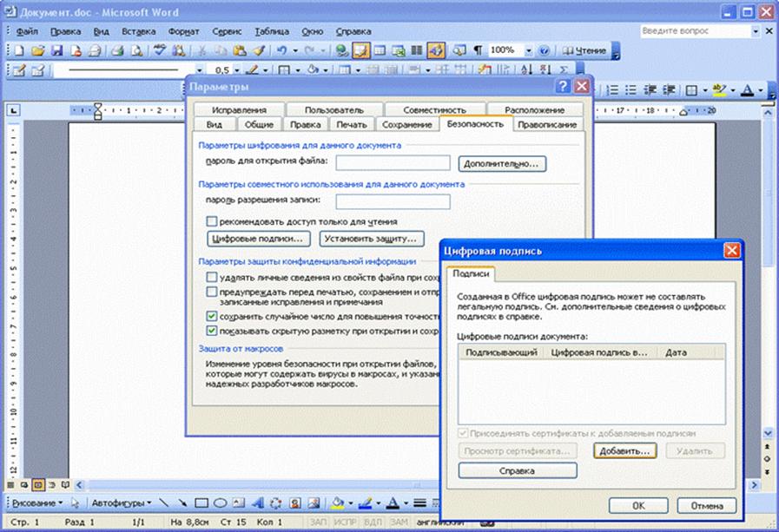Expand the Автофигуры dropdown

122,503
